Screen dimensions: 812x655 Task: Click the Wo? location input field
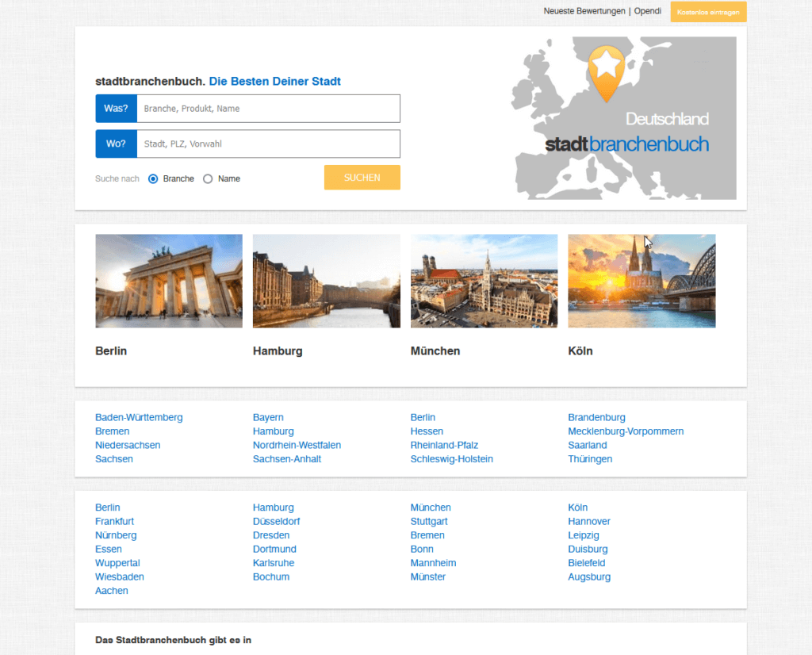click(268, 144)
